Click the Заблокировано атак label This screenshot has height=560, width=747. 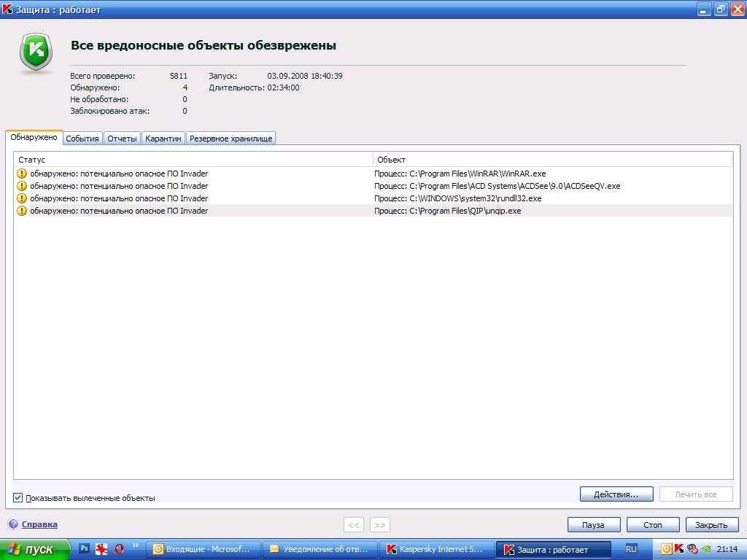coord(110,111)
